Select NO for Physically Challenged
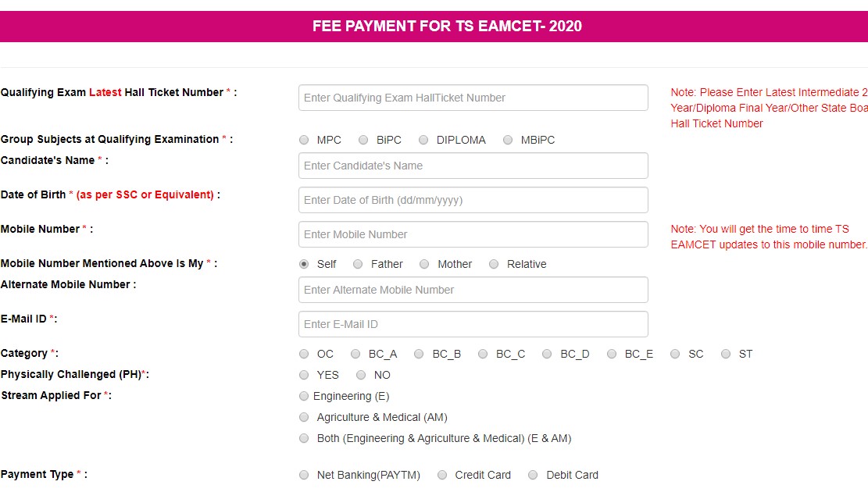 point(361,376)
